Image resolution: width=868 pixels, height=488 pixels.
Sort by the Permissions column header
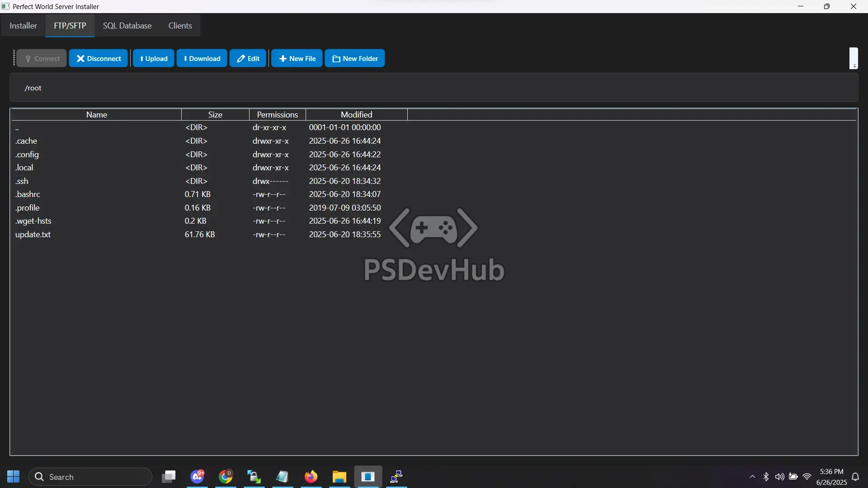coord(278,115)
